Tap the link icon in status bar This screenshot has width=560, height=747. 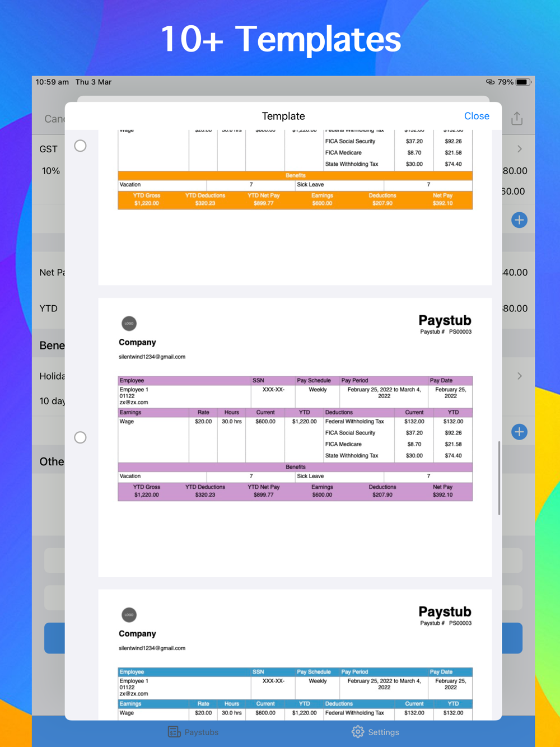click(x=490, y=82)
